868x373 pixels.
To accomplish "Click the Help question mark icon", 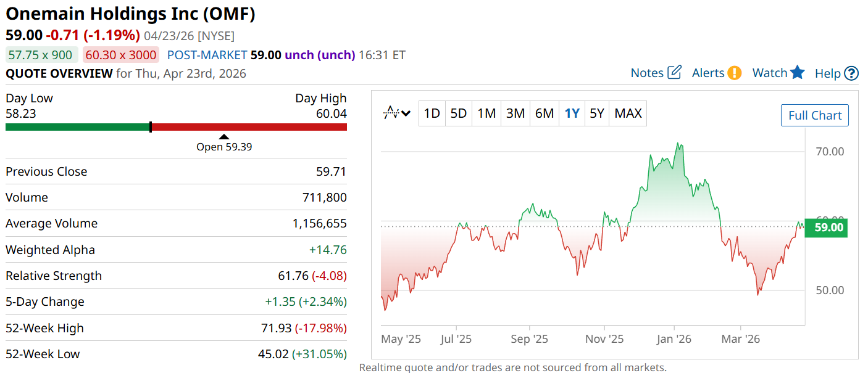I will (x=851, y=73).
